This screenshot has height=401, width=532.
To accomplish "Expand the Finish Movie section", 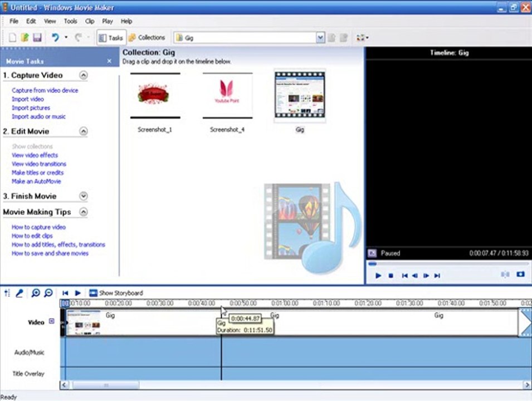I will (x=84, y=195).
